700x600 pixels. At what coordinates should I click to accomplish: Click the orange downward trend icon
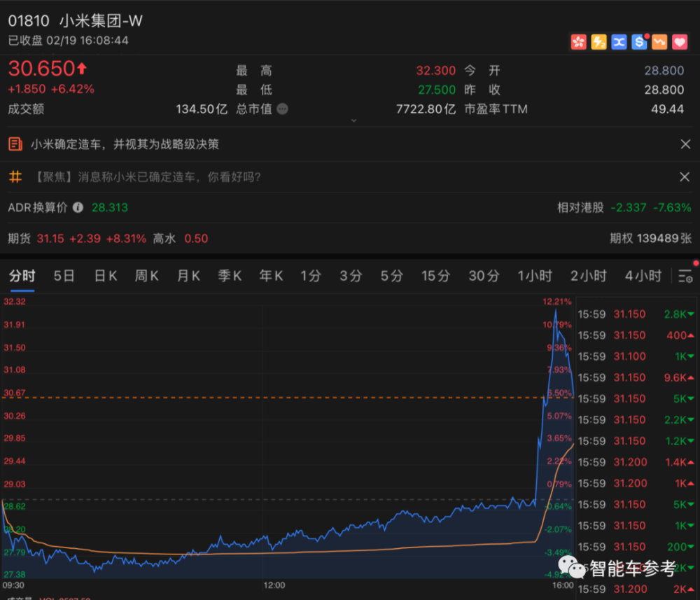point(659,43)
